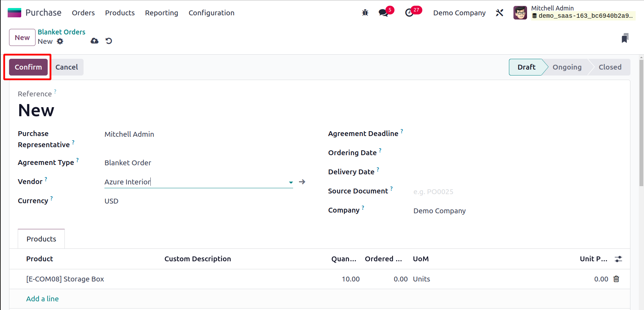The height and width of the screenshot is (310, 644).
Task: Click the bookmark icon at top right
Action: [625, 38]
